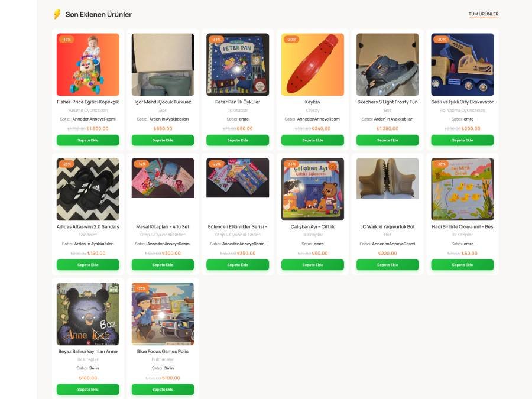
Task: Add Blue Focus Games Polis puzzle to cart
Action: coord(163,390)
